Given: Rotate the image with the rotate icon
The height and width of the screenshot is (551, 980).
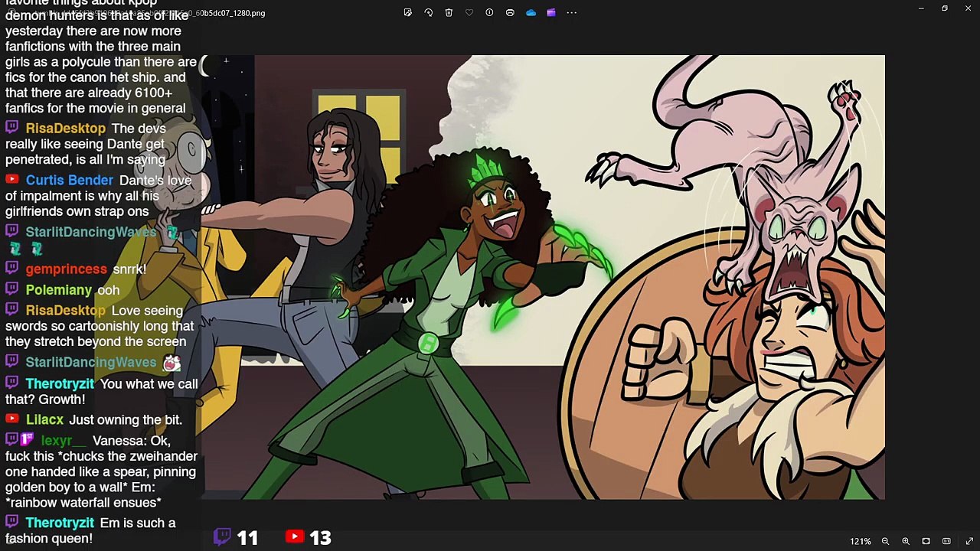Looking at the screenshot, I should (x=428, y=12).
